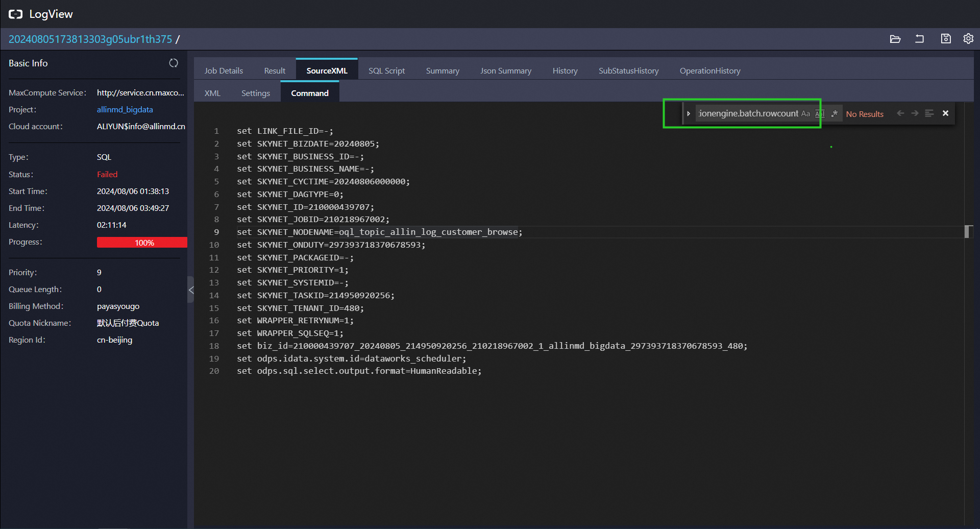The width and height of the screenshot is (980, 529).
Task: Switch to SubStatusHistory tab
Action: coord(628,70)
